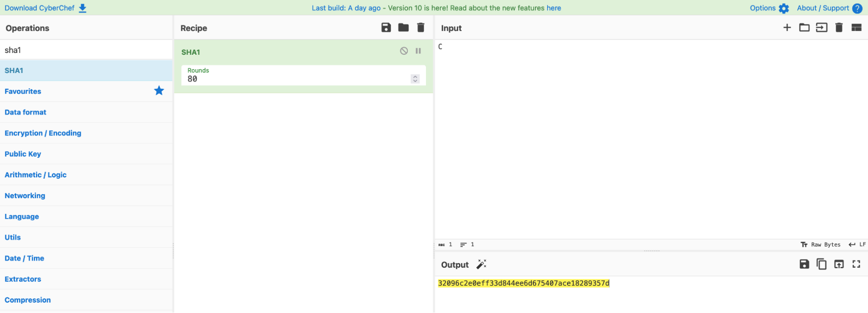Set a breakpoint on the SHA1 operation
Image resolution: width=868 pixels, height=313 pixels.
[x=418, y=51]
